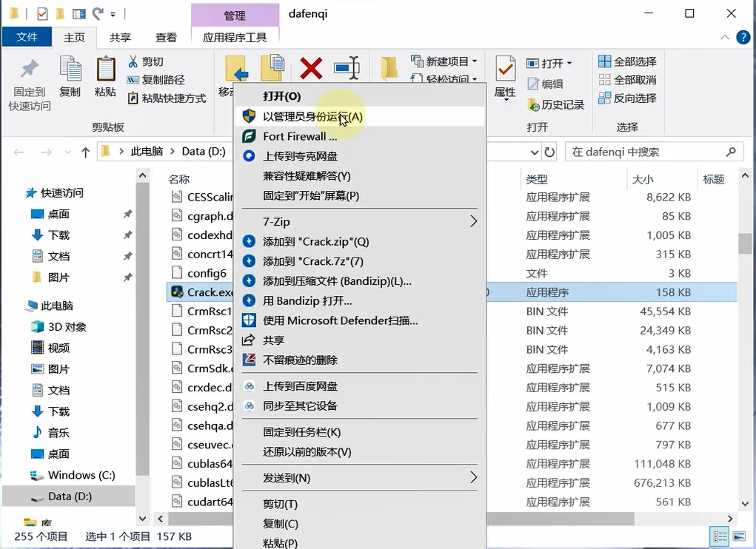
Task: Select 固定到任务栏(K) menu entry
Action: coord(360,432)
